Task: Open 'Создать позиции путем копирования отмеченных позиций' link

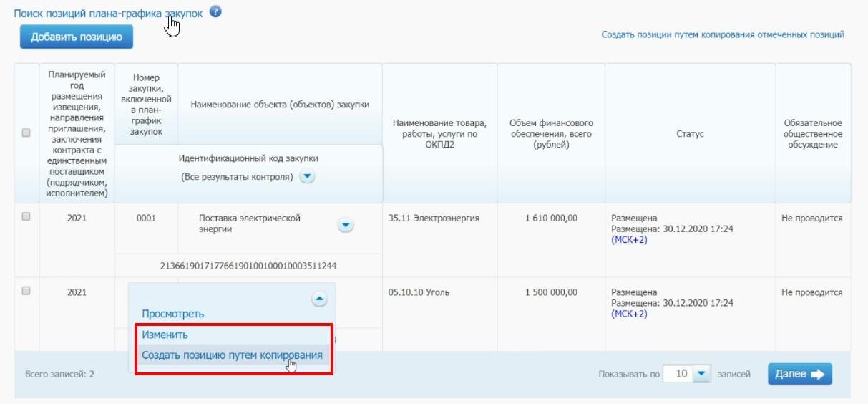Action: tap(723, 34)
